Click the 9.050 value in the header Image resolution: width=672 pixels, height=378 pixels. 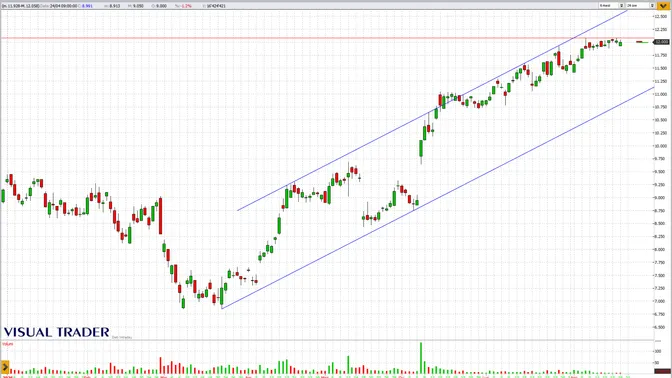pyautogui.click(x=138, y=6)
